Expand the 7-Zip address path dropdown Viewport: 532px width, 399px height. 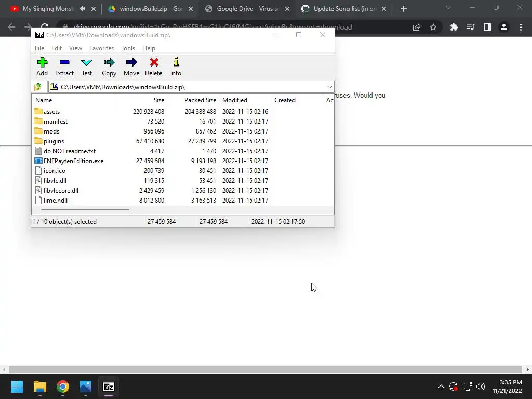(329, 87)
